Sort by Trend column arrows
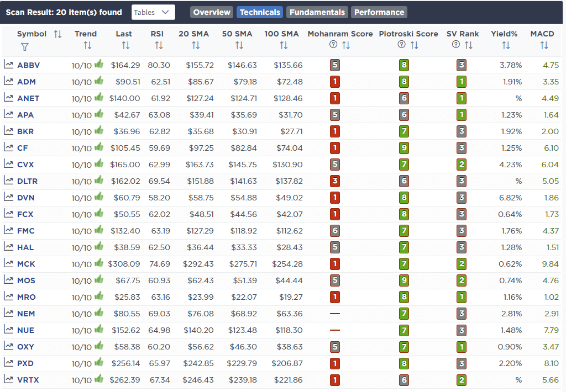Screen dimensions: 566x392 coord(87,45)
